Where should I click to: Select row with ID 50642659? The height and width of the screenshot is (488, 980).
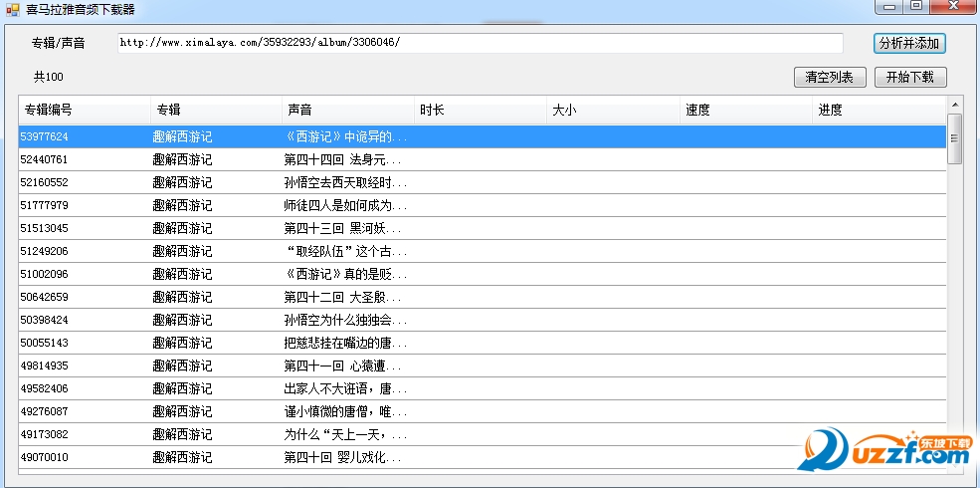pos(482,297)
